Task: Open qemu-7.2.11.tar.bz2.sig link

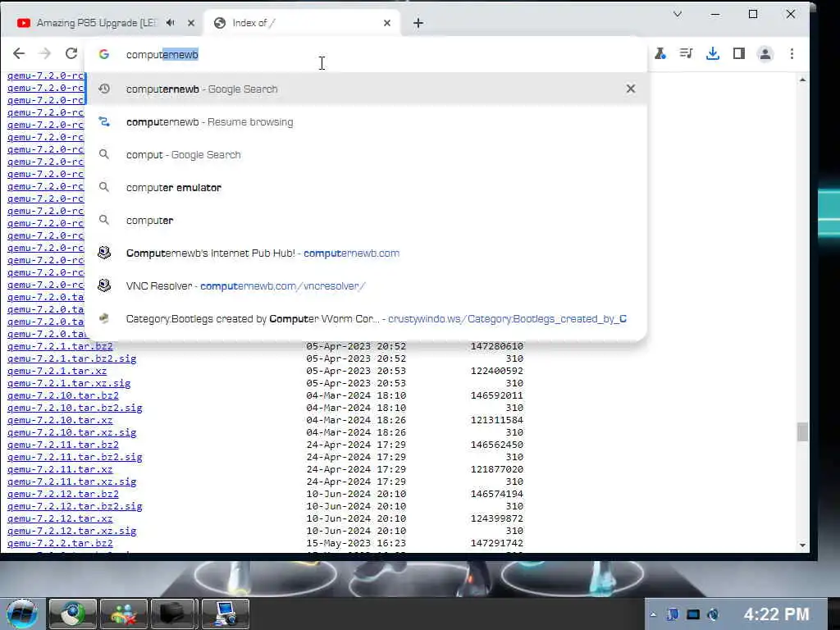Action: 75,457
